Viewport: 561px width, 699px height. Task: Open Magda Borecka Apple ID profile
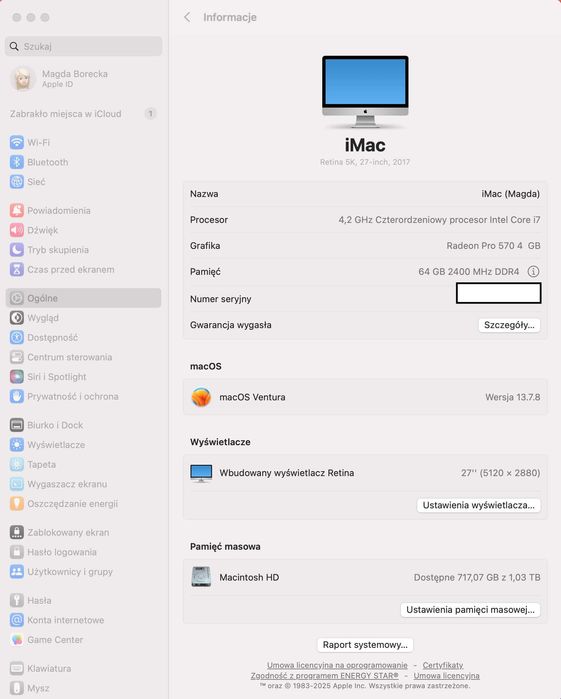[83, 78]
